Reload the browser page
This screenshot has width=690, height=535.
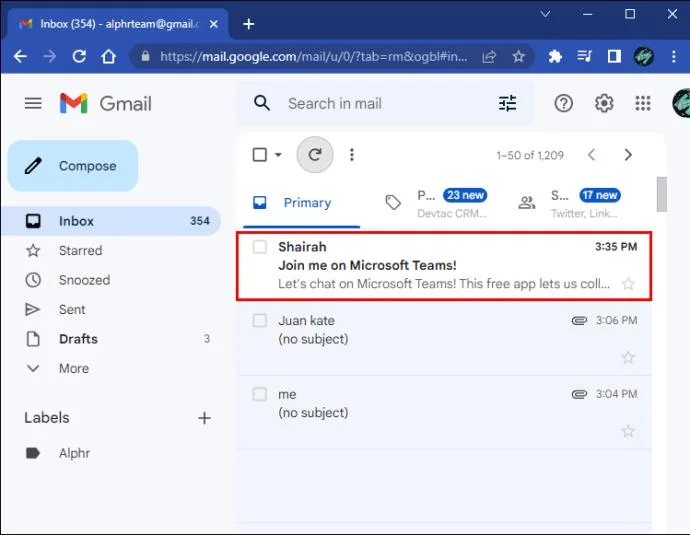[x=79, y=56]
